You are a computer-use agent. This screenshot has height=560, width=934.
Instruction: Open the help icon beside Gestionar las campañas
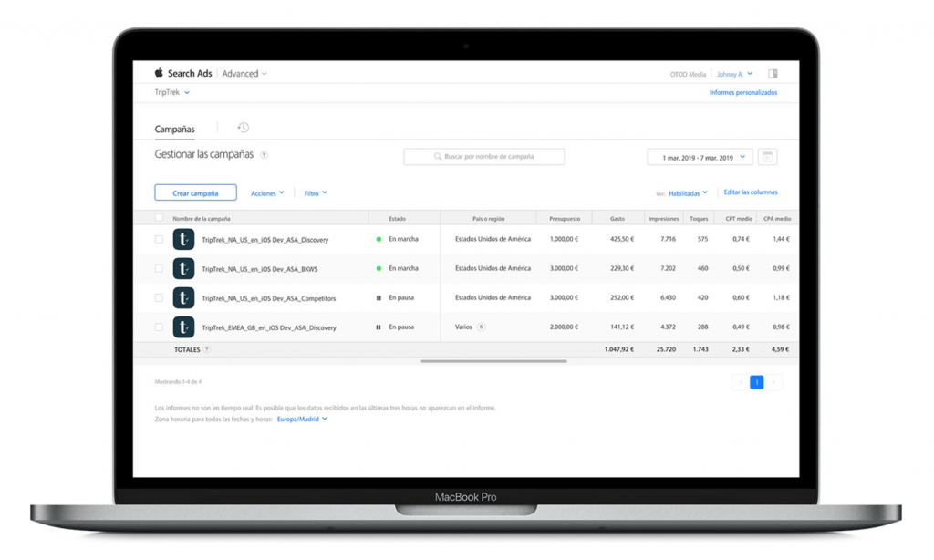[264, 155]
